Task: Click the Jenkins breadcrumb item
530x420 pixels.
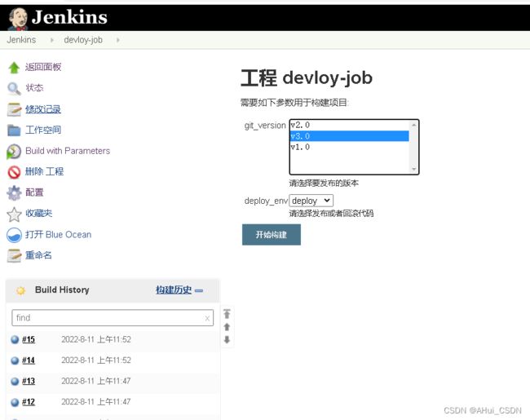Action: [x=21, y=40]
